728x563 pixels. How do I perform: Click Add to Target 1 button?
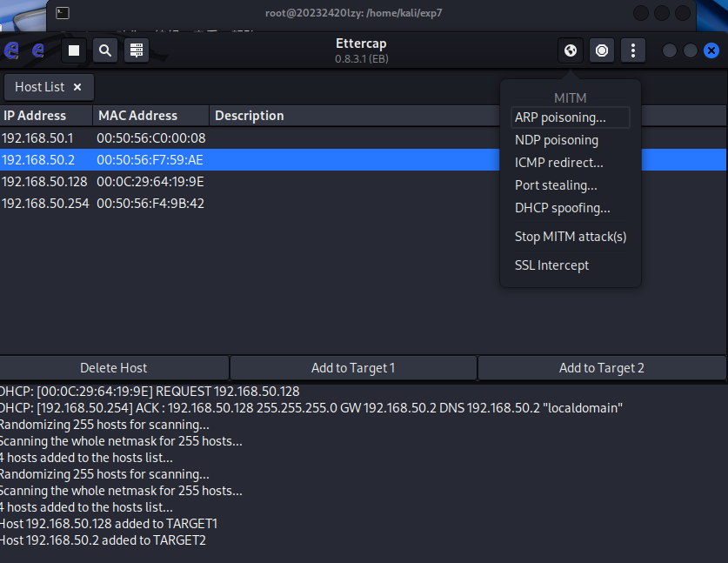point(353,368)
